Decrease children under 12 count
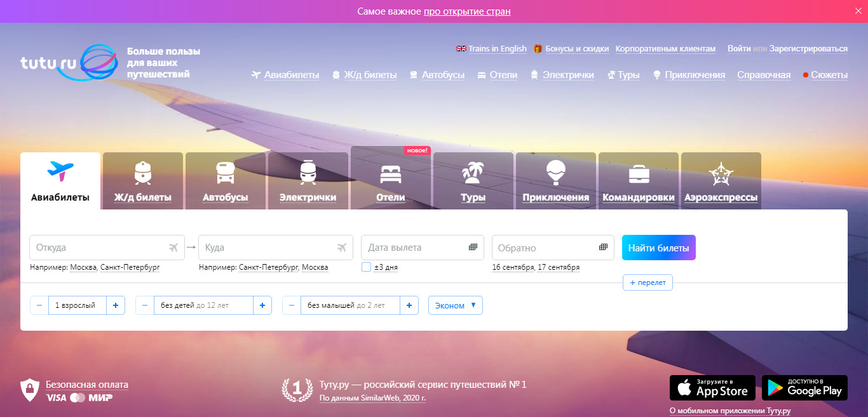The width and height of the screenshot is (868, 417). pos(145,305)
